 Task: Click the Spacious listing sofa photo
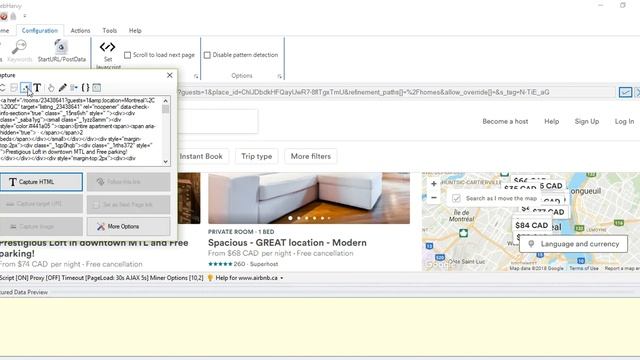point(309,198)
